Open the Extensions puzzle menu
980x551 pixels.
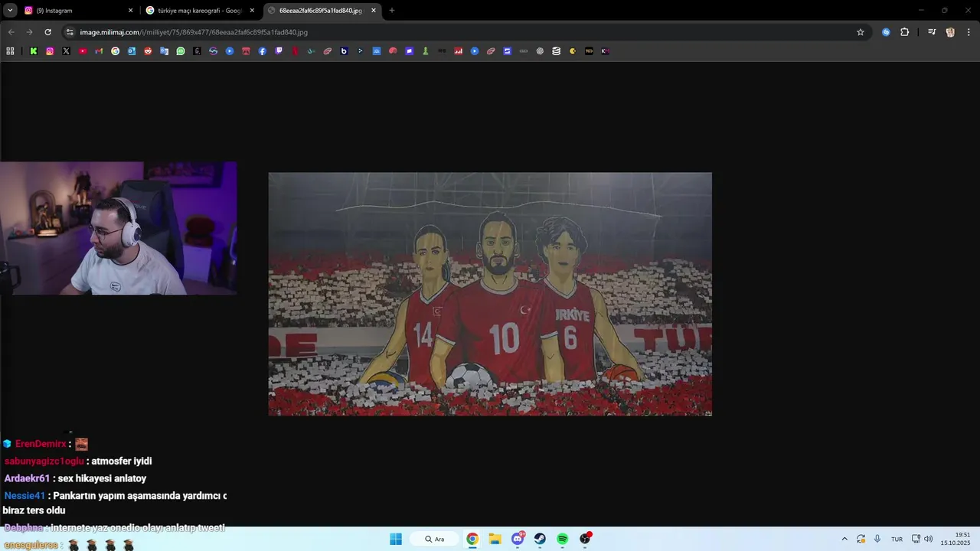tap(904, 32)
